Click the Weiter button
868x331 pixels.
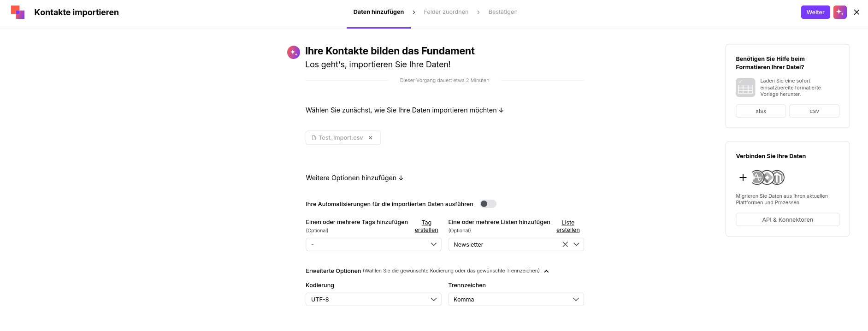815,12
